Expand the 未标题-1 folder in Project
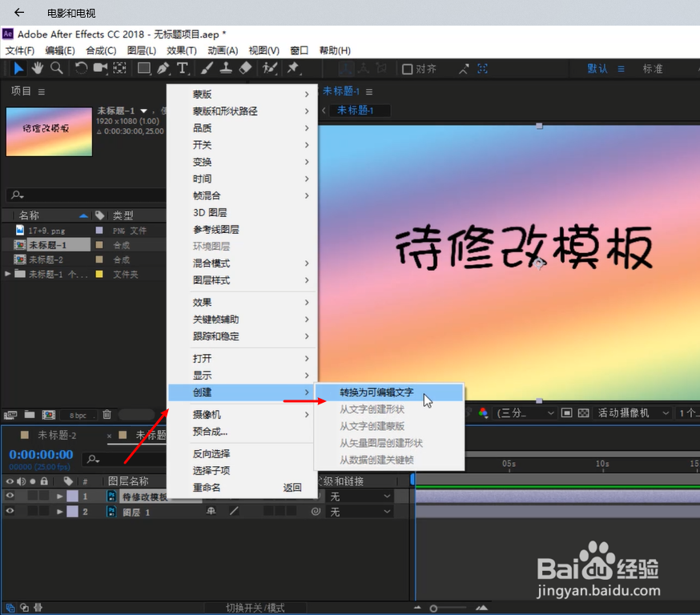 [x=7, y=274]
